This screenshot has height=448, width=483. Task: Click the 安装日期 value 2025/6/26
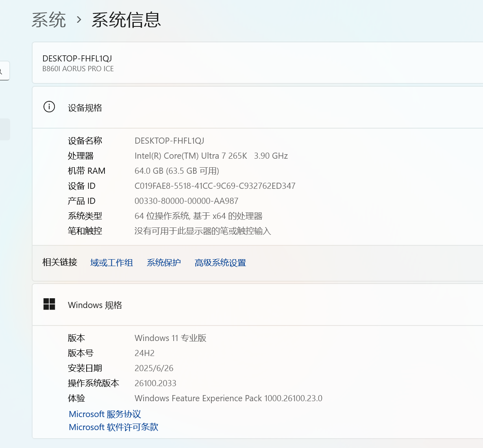pyautogui.click(x=154, y=368)
